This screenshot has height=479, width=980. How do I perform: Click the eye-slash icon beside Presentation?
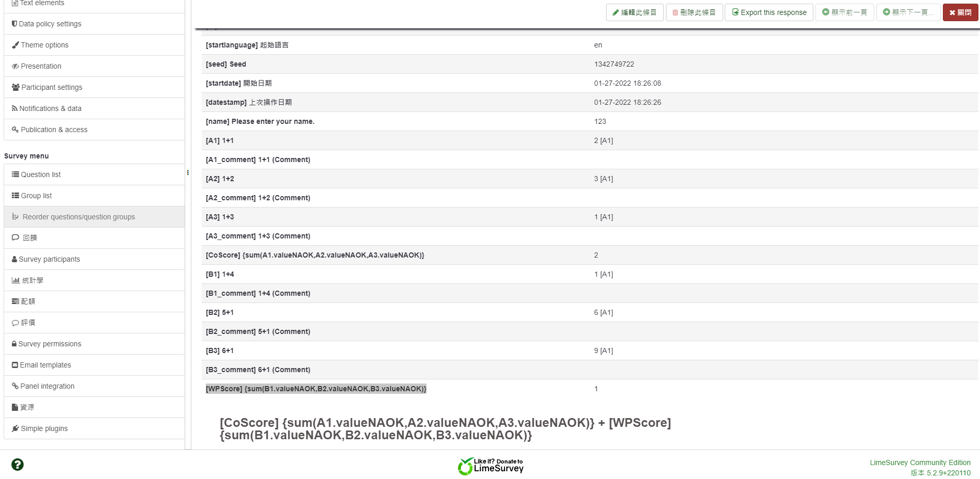pyautogui.click(x=15, y=66)
